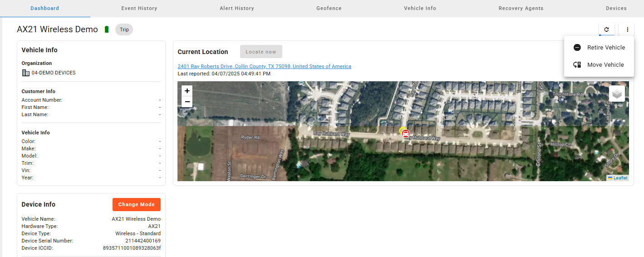Open the 2401 Ray Roberts Drive address link

(264, 66)
